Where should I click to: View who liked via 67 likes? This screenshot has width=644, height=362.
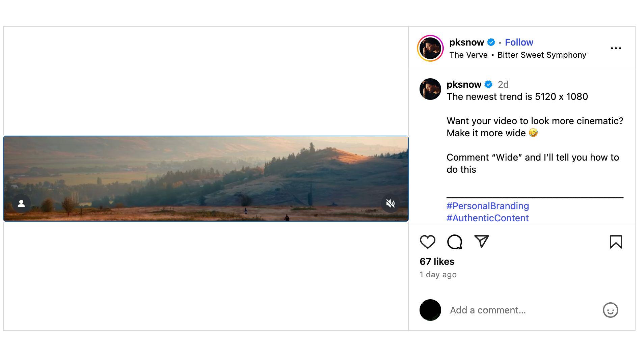437,261
